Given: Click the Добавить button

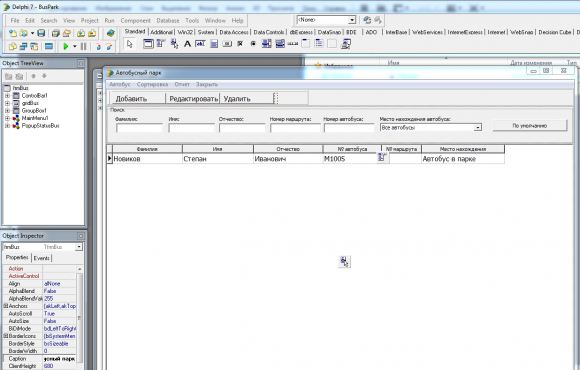Looking at the screenshot, I should 138,98.
